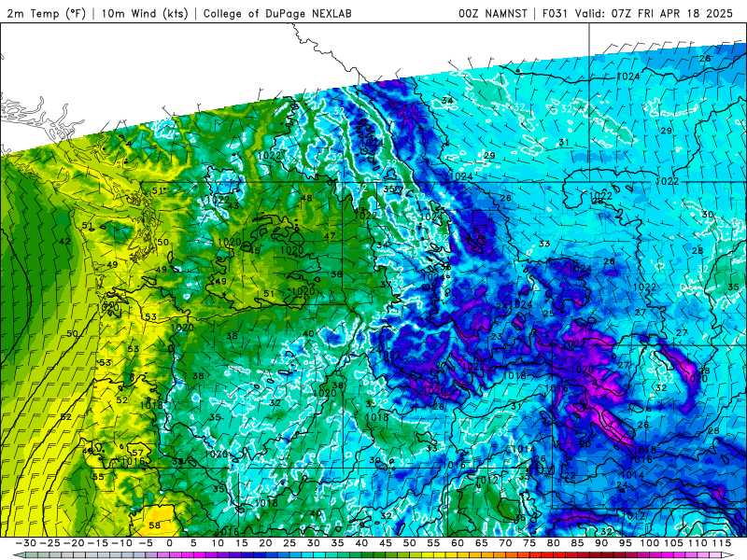This screenshot has width=747, height=560.
Task: Select the 115 label on the color scale
Action: 721,543
